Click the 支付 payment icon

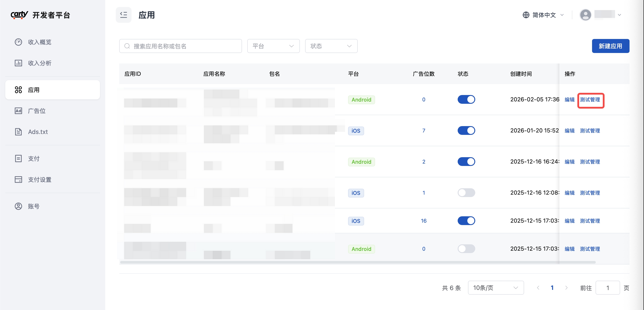click(18, 158)
